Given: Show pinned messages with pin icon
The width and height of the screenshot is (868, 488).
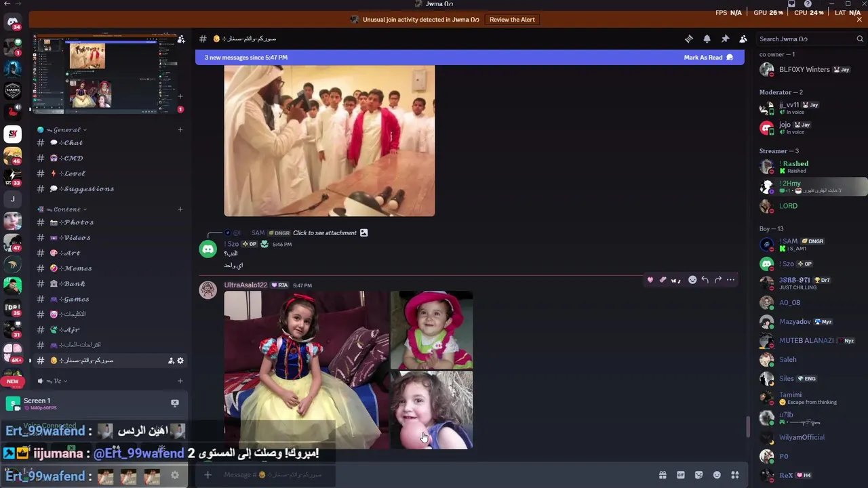Looking at the screenshot, I should coord(725,39).
